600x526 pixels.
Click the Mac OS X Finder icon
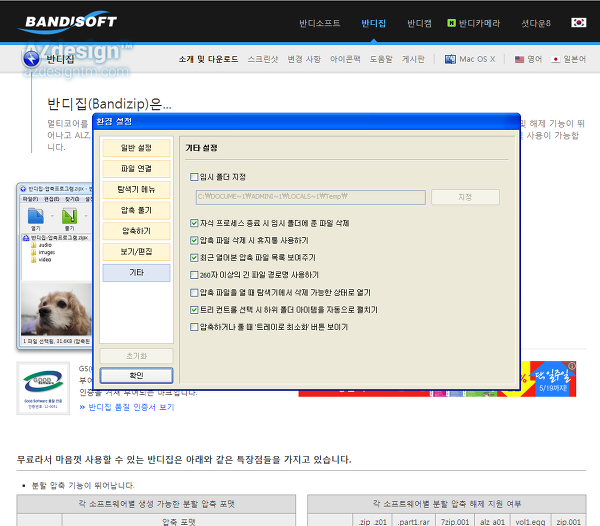450,59
